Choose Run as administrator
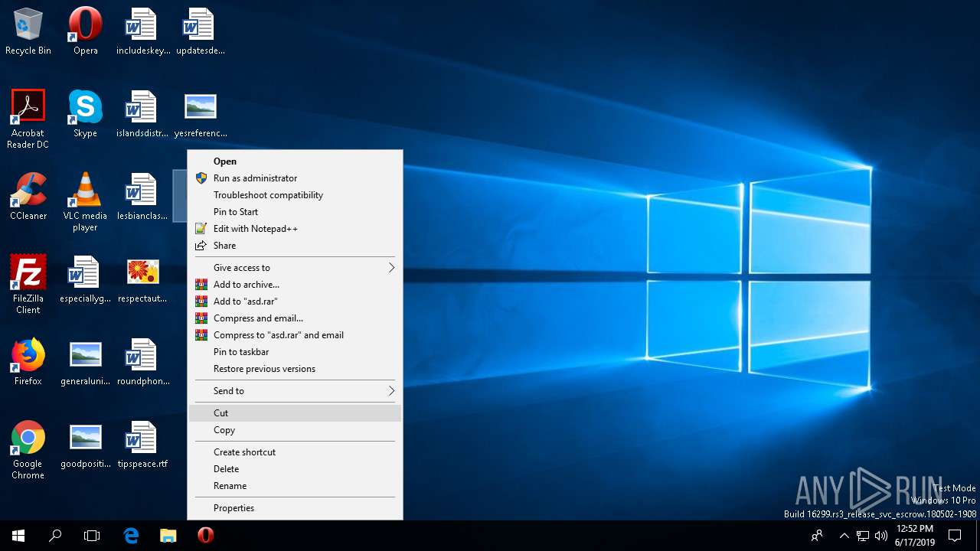Screen dimensions: 980x551 click(295, 178)
